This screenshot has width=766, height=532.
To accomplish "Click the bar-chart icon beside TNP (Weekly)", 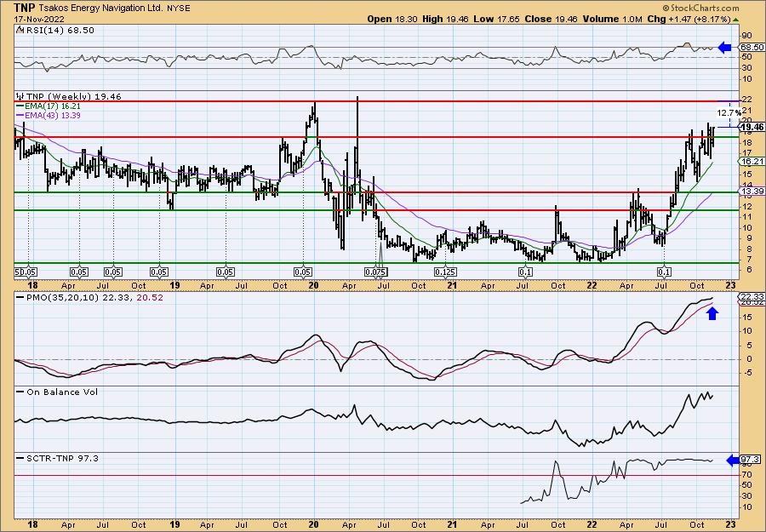I will (20, 97).
